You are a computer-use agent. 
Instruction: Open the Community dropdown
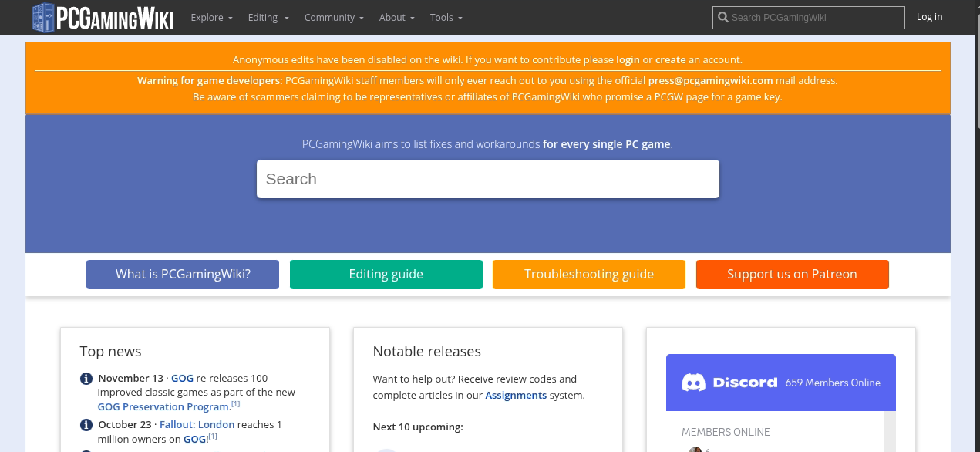(334, 17)
